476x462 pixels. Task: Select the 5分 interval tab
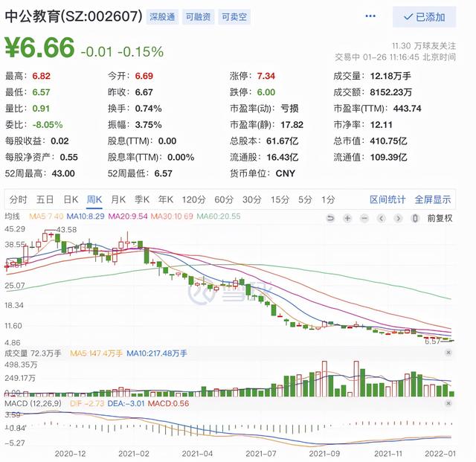coord(305,199)
